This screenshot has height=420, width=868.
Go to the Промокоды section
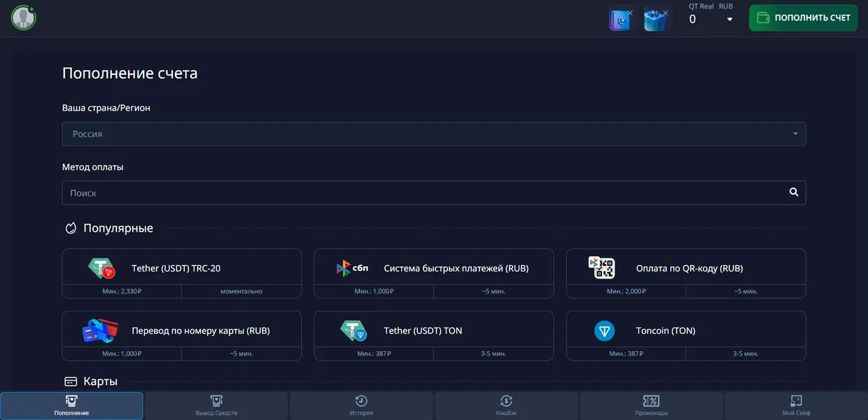pos(650,405)
